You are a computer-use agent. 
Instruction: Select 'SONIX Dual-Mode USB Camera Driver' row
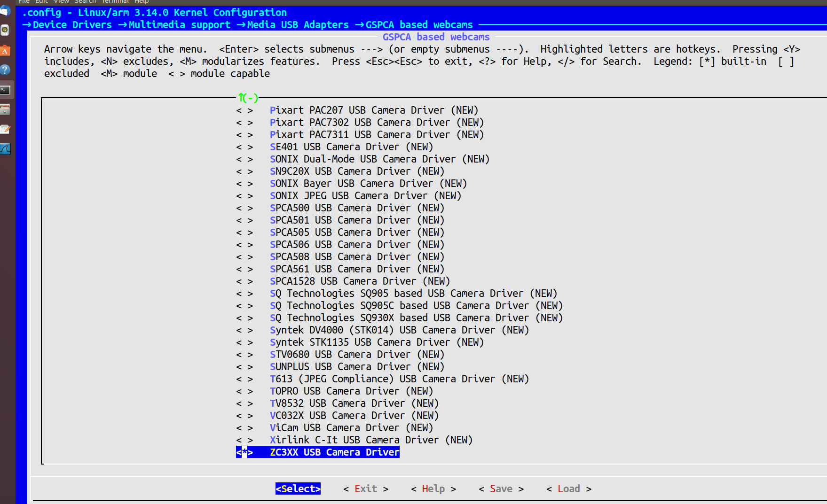(x=363, y=159)
